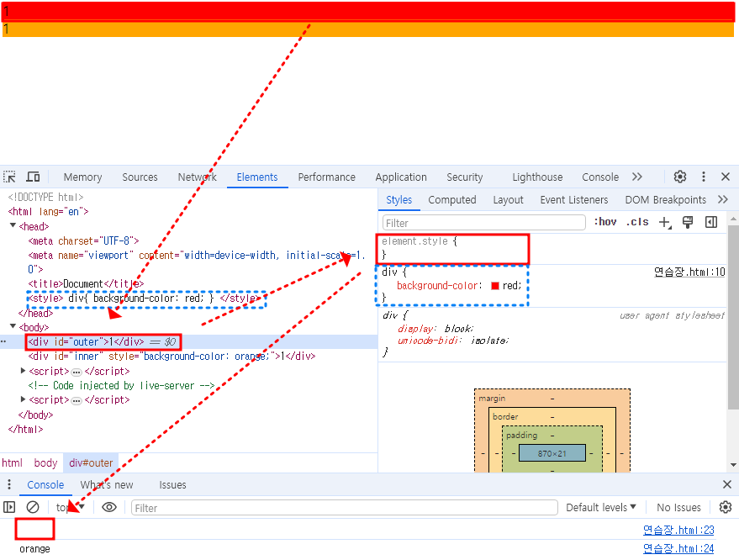Expand the first script element
Image resolution: width=739 pixels, height=560 pixels.
coord(23,371)
